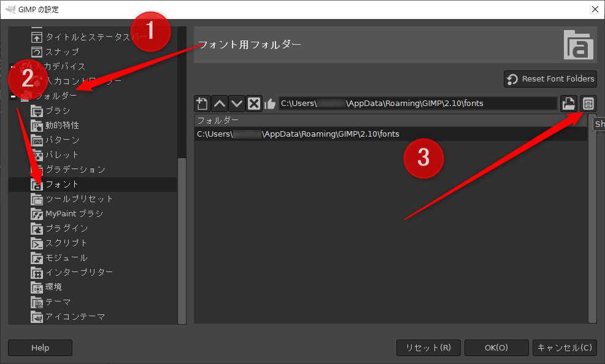Open パレット folder settings
This screenshot has width=605, height=364.
(x=55, y=155)
